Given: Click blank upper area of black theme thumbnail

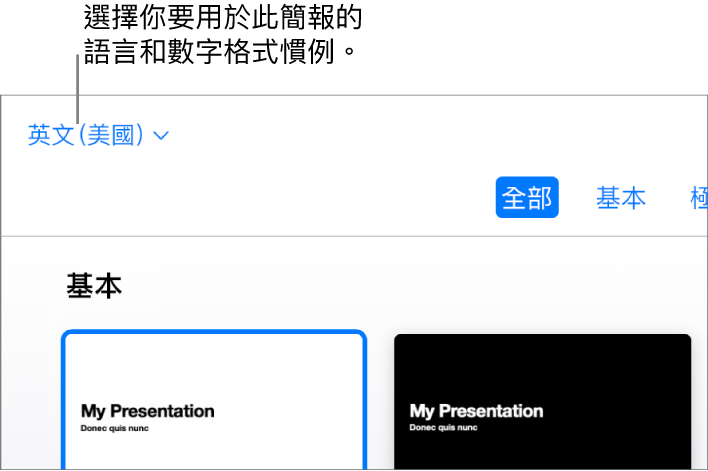Looking at the screenshot, I should pos(542,365).
